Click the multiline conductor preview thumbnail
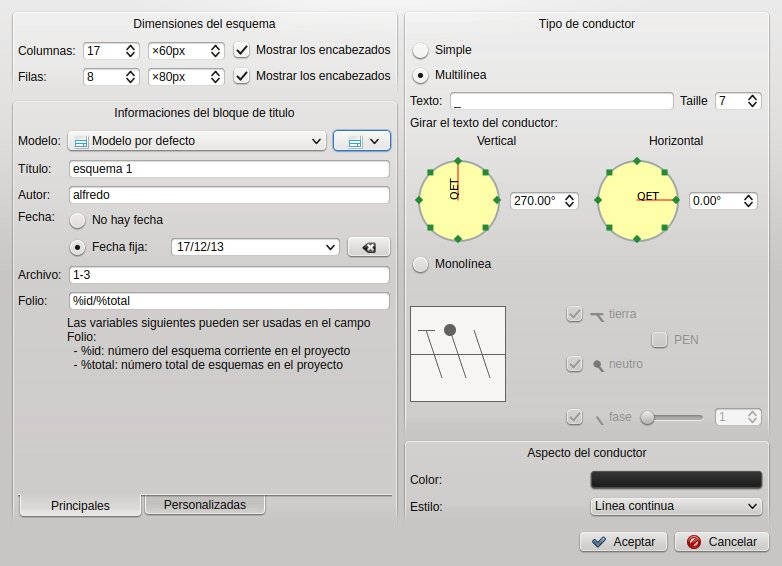The width and height of the screenshot is (782, 566). click(458, 354)
